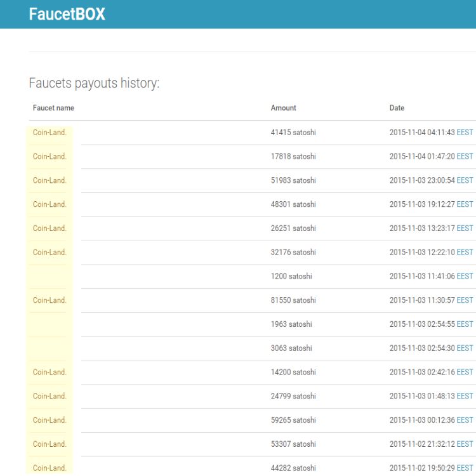Click the date 2015-11-04 01:47:20

point(422,156)
